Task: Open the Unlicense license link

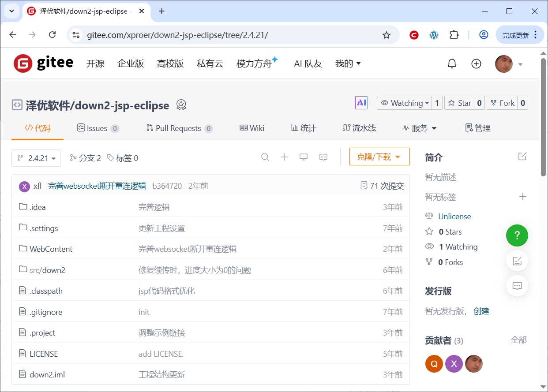Action: click(x=454, y=217)
